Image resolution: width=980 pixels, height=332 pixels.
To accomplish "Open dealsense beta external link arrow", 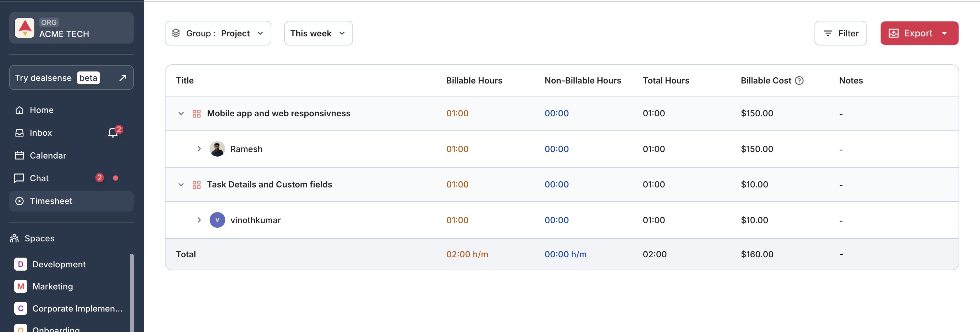I will coord(123,78).
